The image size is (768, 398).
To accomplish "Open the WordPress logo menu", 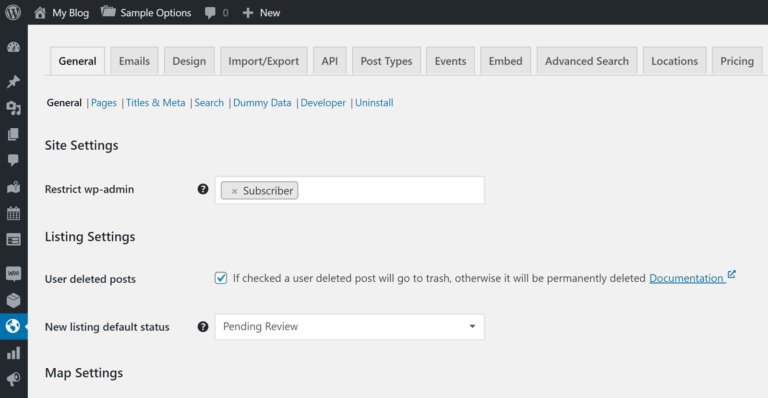I will pos(13,12).
